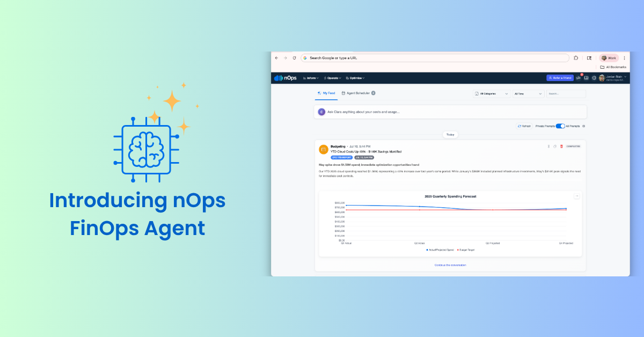Open the settings gear icon
The height and width of the screenshot is (337, 644).
(x=594, y=78)
